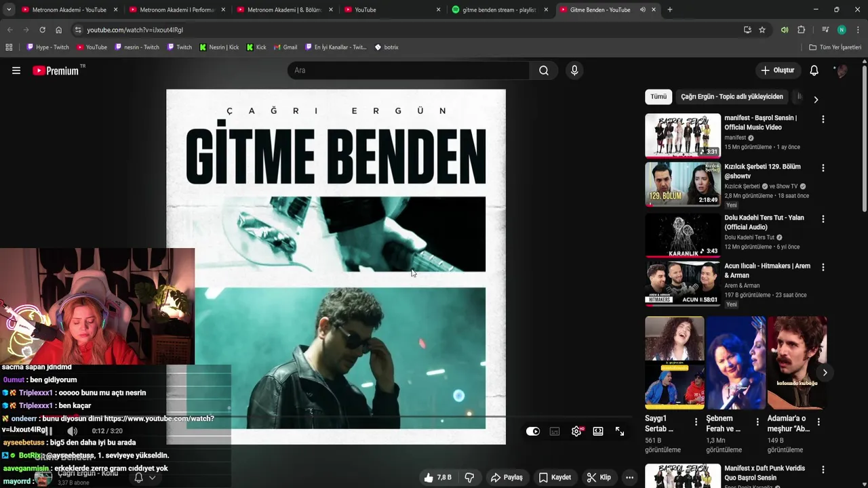This screenshot has width=868, height=488.
Task: Bookmark this page with star icon
Action: (x=762, y=30)
